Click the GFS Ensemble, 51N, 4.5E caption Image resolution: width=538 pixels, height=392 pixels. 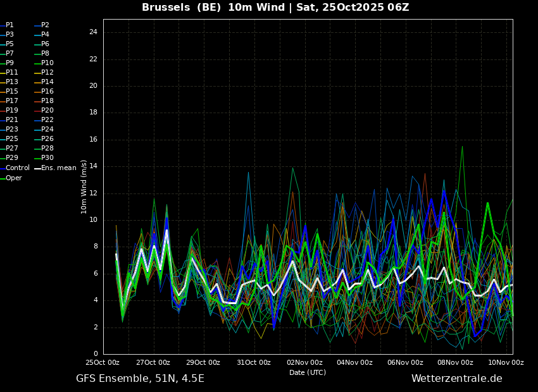pos(140,379)
